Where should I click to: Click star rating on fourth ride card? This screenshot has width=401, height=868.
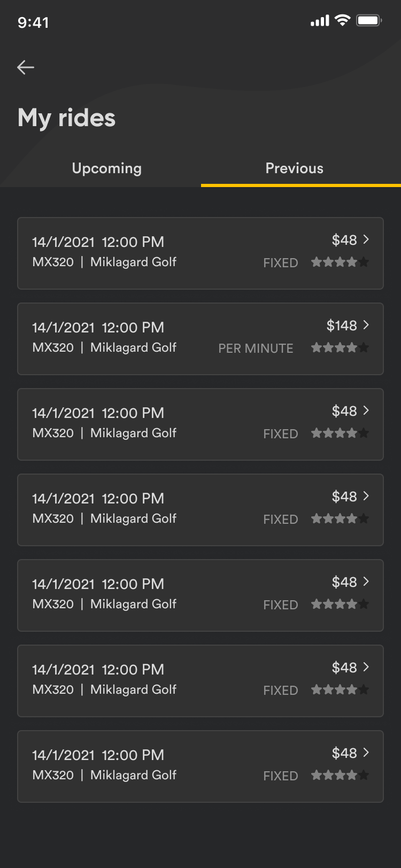coord(340,518)
